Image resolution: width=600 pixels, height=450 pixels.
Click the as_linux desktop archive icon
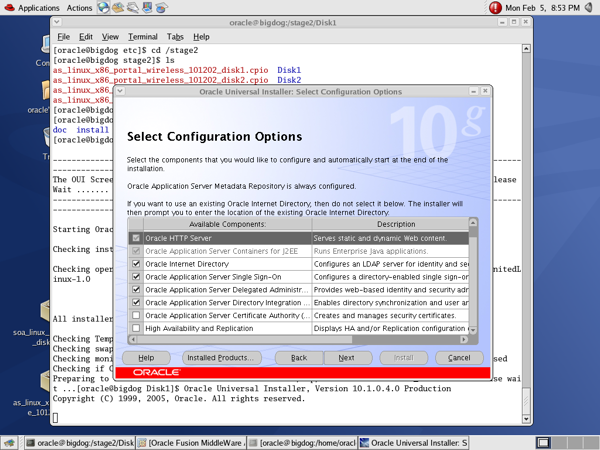tap(45, 381)
